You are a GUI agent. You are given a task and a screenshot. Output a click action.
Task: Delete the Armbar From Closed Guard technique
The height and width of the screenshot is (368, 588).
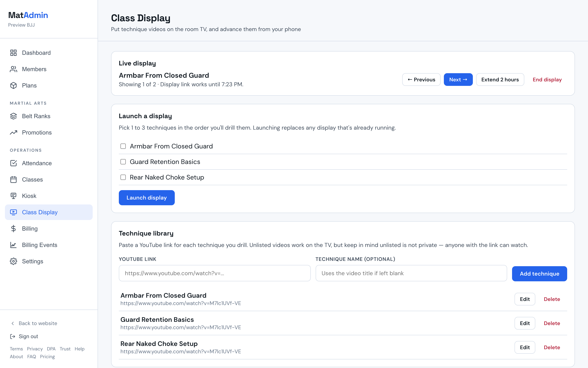552,299
